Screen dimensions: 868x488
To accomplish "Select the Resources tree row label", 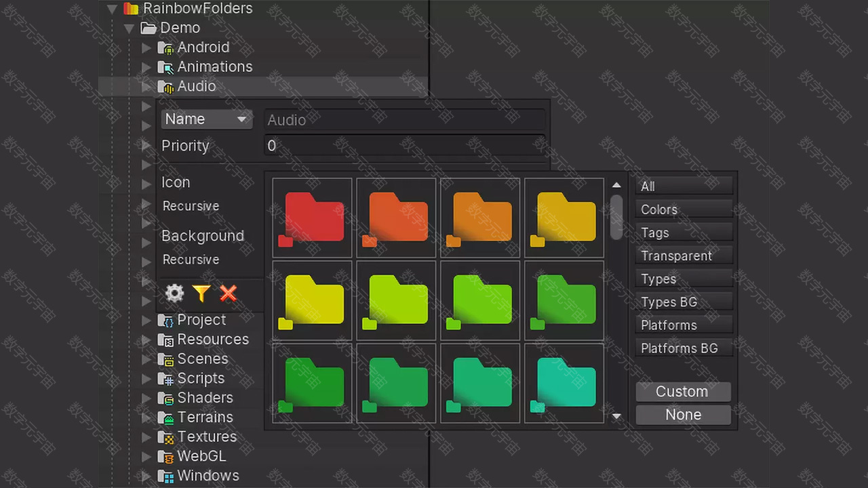I will 213,340.
